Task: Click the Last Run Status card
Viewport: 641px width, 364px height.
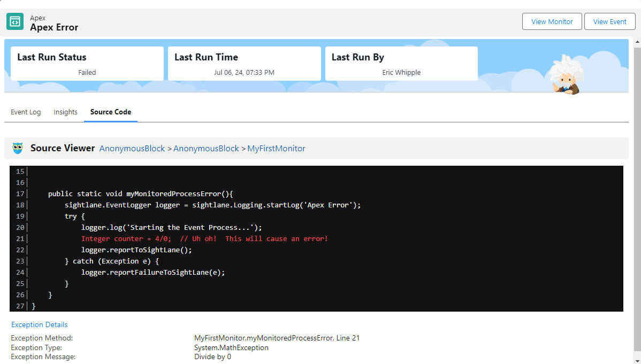Action: (x=87, y=64)
